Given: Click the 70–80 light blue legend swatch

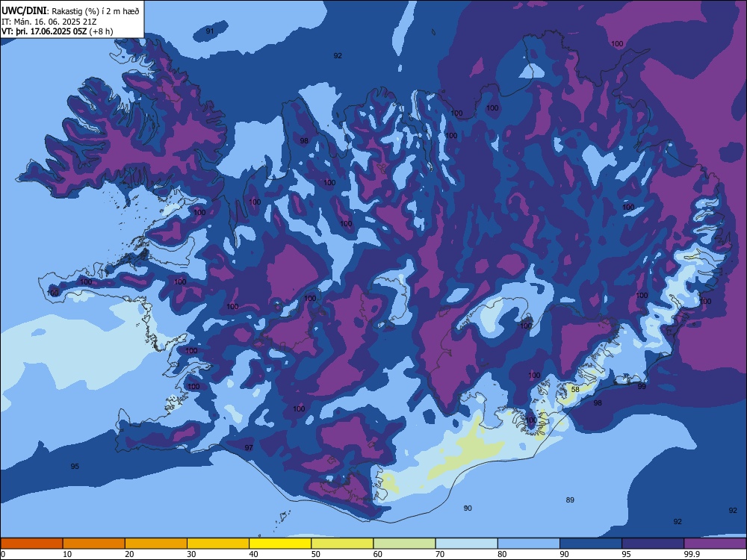Looking at the screenshot, I should (x=466, y=544).
